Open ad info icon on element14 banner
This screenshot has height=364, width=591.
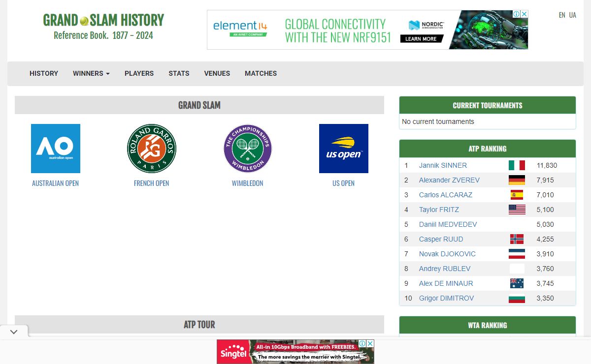[x=517, y=14]
